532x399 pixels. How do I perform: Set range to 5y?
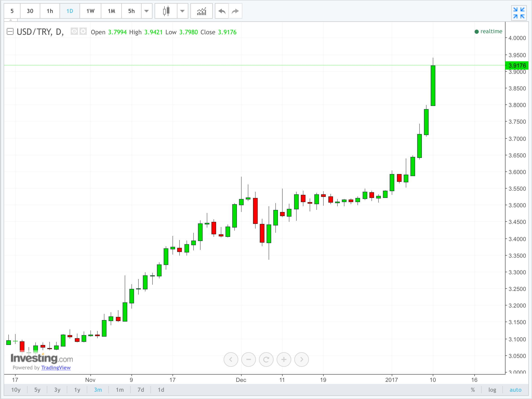37,390
